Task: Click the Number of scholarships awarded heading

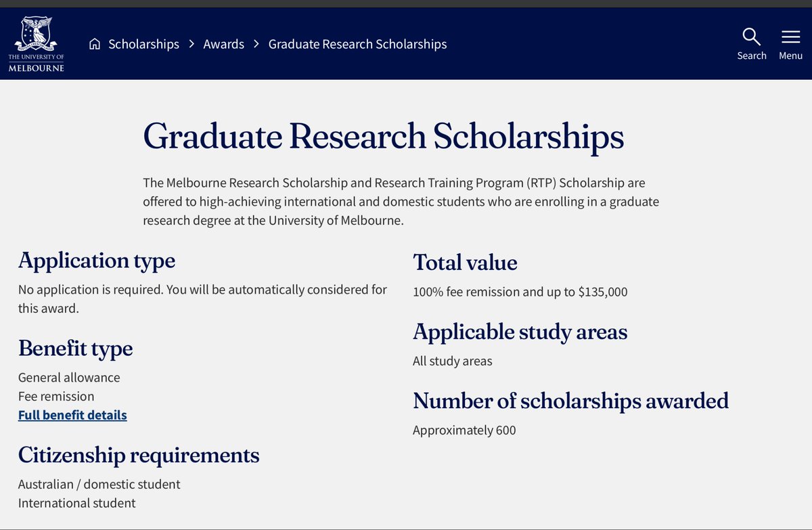Action: click(570, 401)
